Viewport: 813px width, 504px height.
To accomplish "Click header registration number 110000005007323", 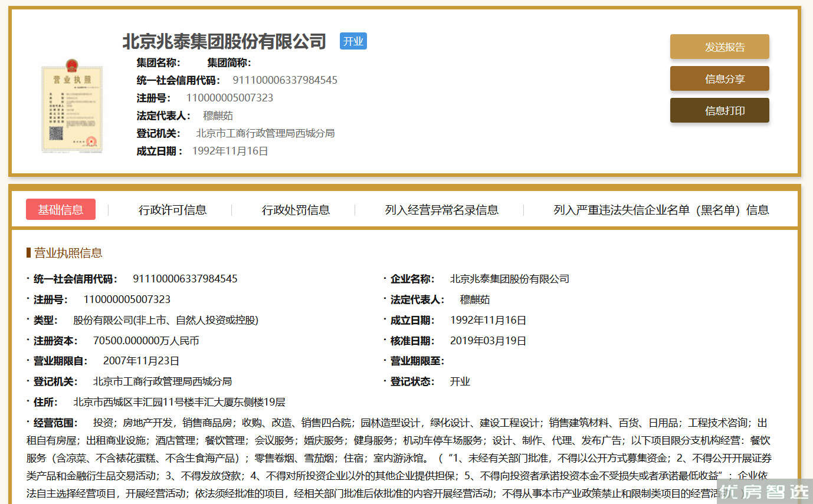I will tap(230, 98).
